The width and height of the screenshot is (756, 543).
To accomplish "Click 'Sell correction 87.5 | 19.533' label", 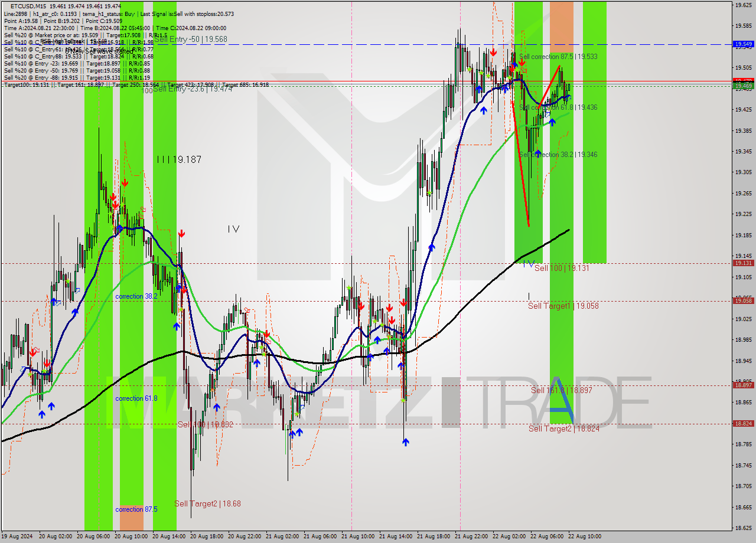I will (558, 57).
